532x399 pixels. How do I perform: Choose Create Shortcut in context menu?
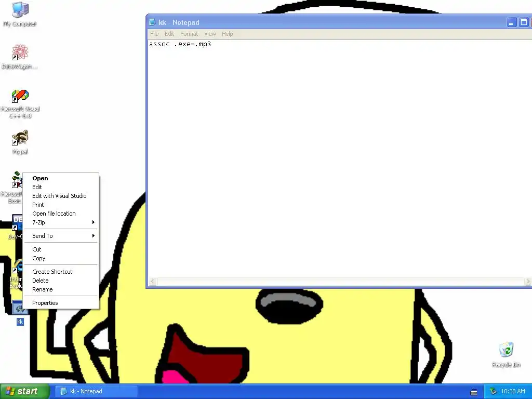pos(61,272)
